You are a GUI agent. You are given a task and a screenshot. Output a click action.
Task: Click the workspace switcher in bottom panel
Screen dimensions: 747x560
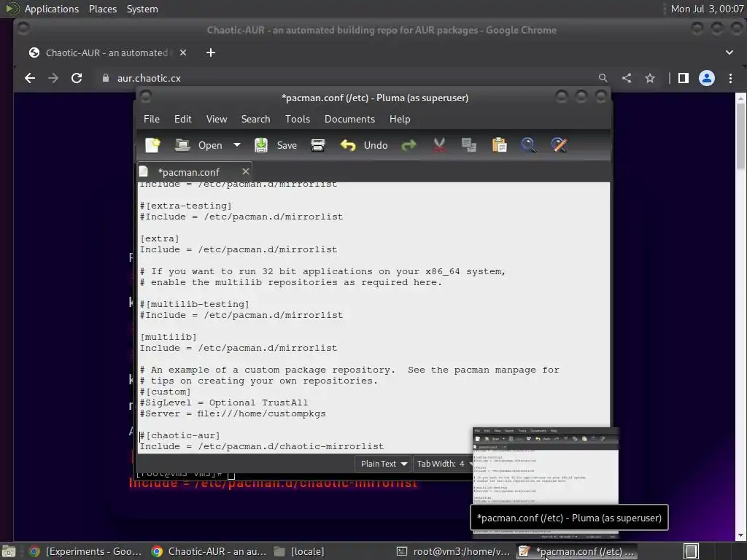click(x=692, y=551)
